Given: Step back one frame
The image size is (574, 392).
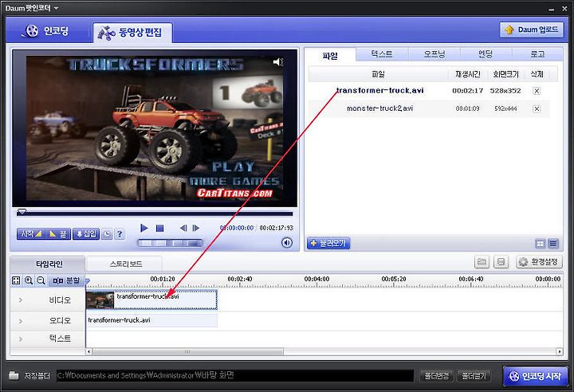Looking at the screenshot, I should pyautogui.click(x=183, y=228).
